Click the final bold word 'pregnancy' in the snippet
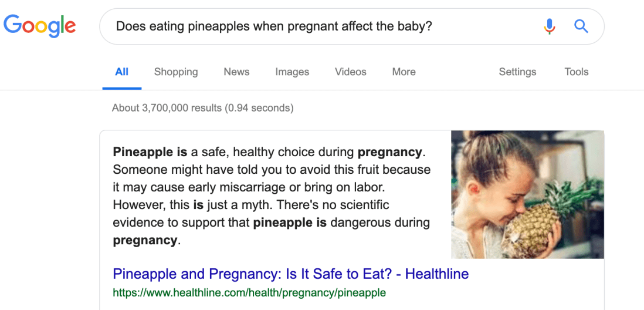 point(145,240)
